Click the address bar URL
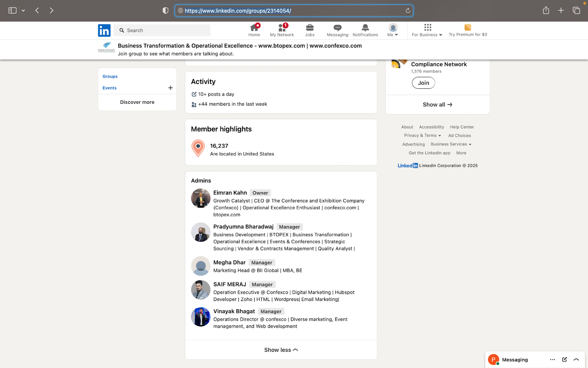Viewport: 588px width, 368px height. pyautogui.click(x=238, y=11)
